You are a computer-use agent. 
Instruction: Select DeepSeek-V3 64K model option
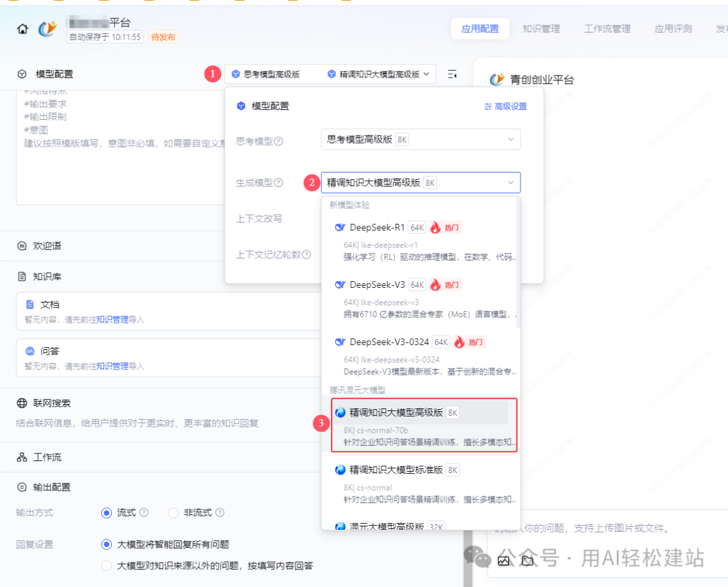(420, 299)
